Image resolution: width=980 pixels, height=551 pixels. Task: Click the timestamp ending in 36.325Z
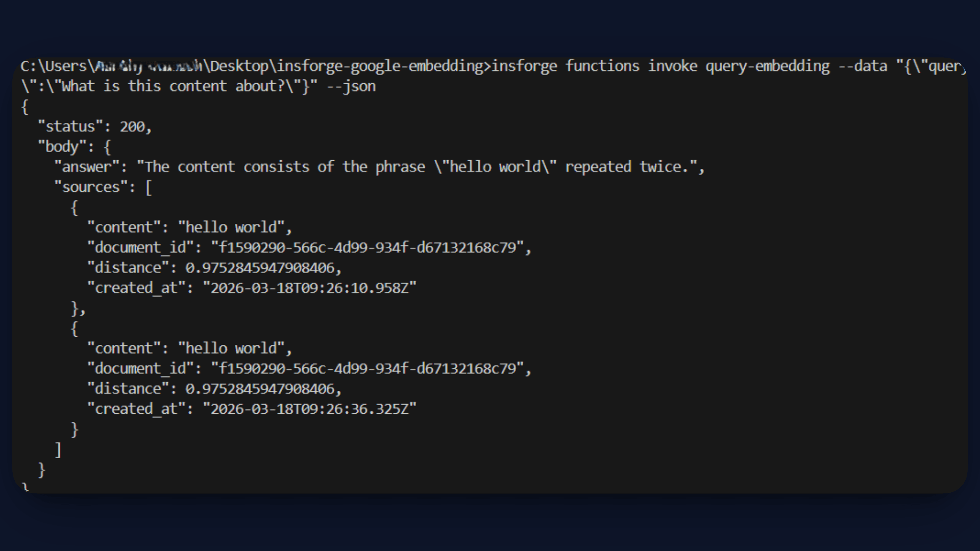(x=309, y=409)
